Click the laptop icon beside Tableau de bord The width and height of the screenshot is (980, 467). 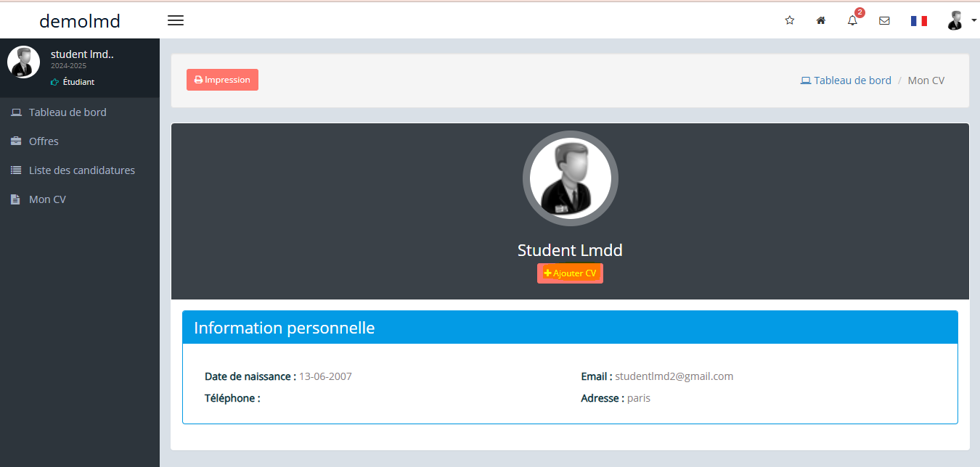(x=15, y=112)
